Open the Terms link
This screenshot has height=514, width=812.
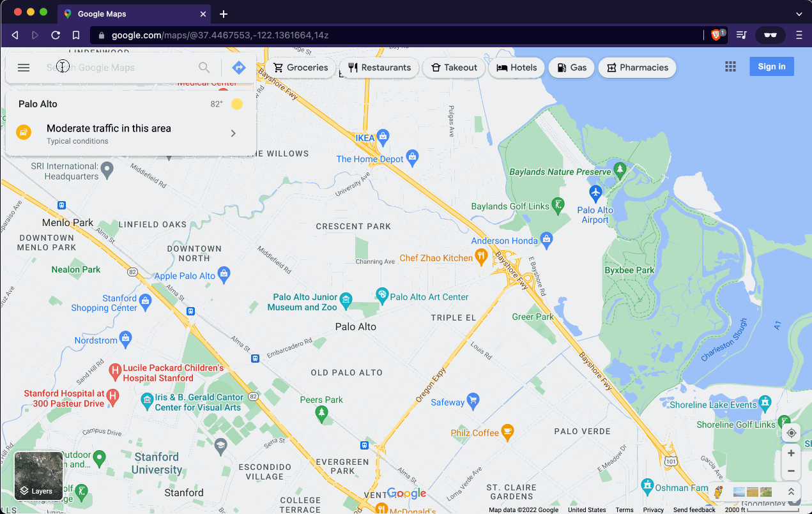[624, 510]
